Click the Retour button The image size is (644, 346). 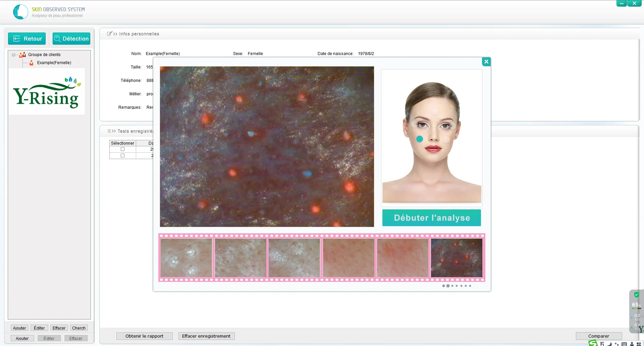(27, 39)
